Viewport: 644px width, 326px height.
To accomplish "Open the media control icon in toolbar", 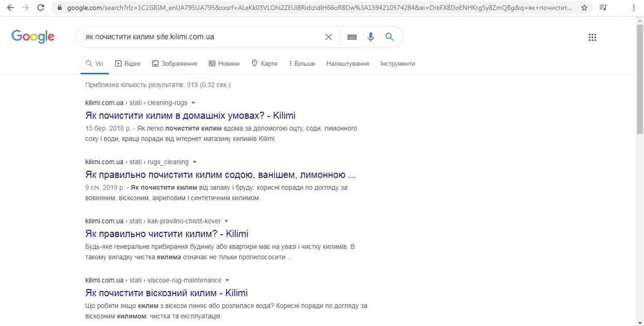I will (604, 8).
